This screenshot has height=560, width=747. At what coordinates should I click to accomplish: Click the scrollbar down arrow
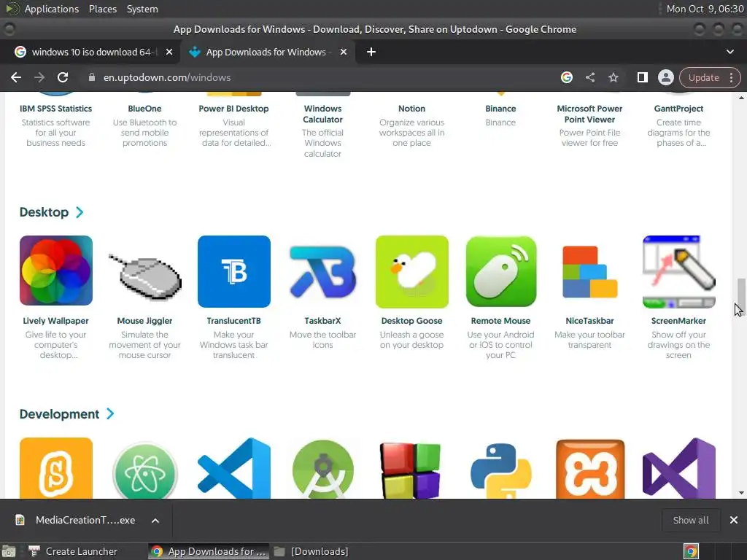pyautogui.click(x=741, y=494)
